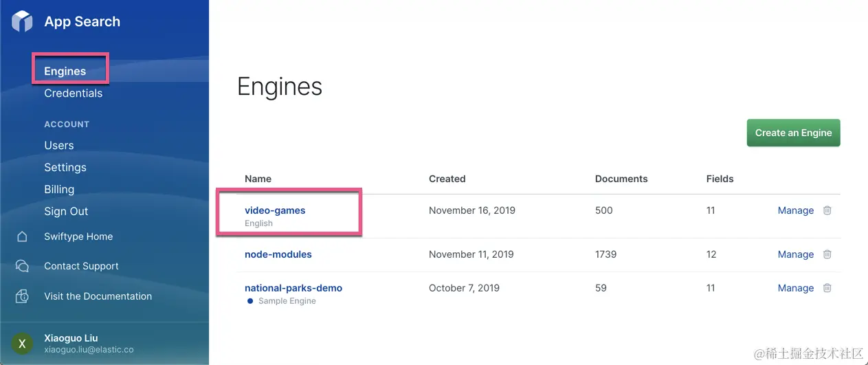Click trash icon for node-modules engine

tap(827, 254)
